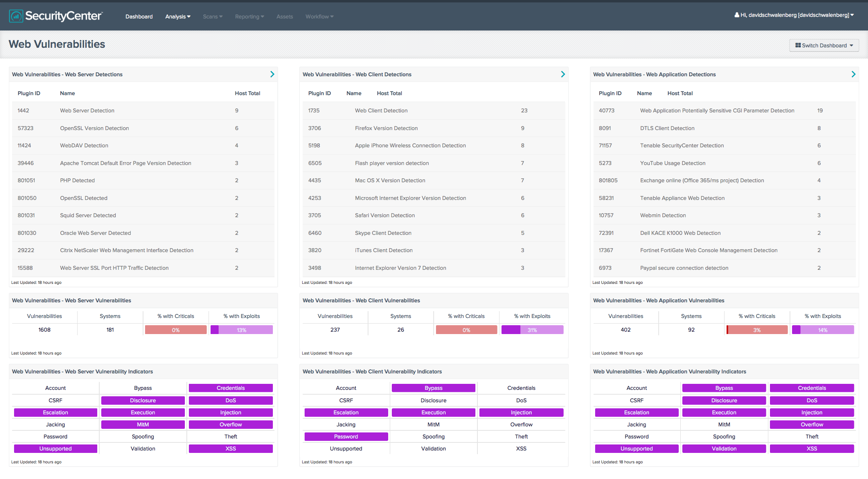Click the PHP Detected row
This screenshot has width=868, height=479.
coord(143,180)
